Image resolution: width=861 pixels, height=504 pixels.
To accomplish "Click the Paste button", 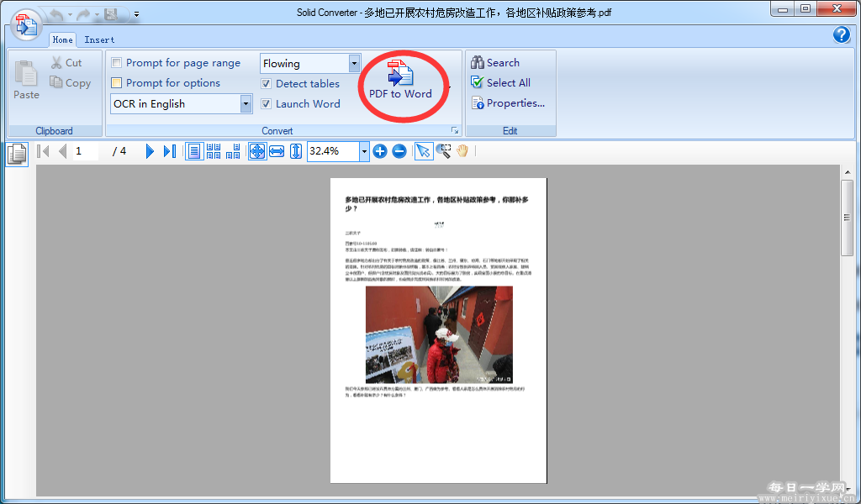I will [x=26, y=80].
